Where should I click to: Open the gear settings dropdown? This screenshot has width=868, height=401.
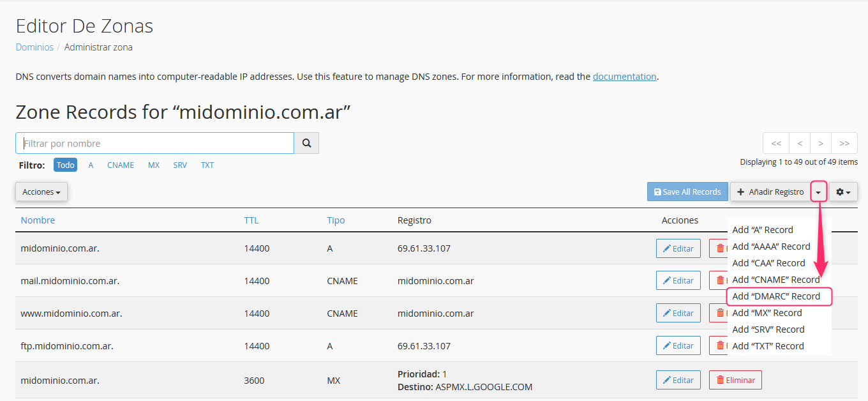pos(843,192)
